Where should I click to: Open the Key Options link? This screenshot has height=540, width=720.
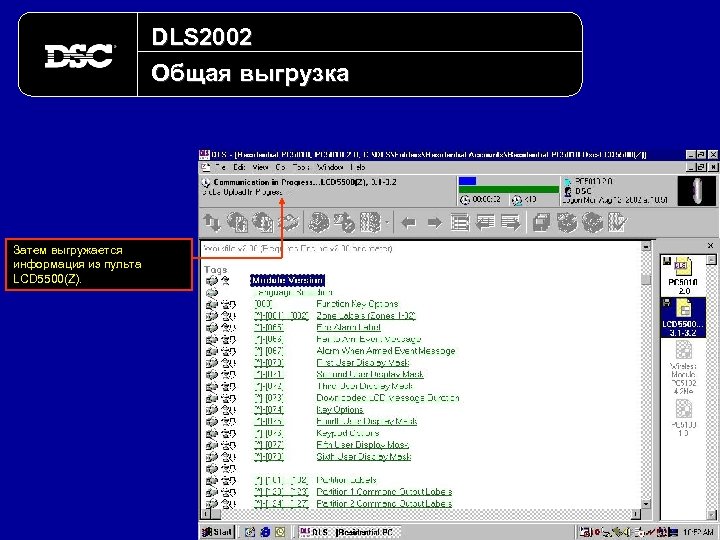(340, 410)
